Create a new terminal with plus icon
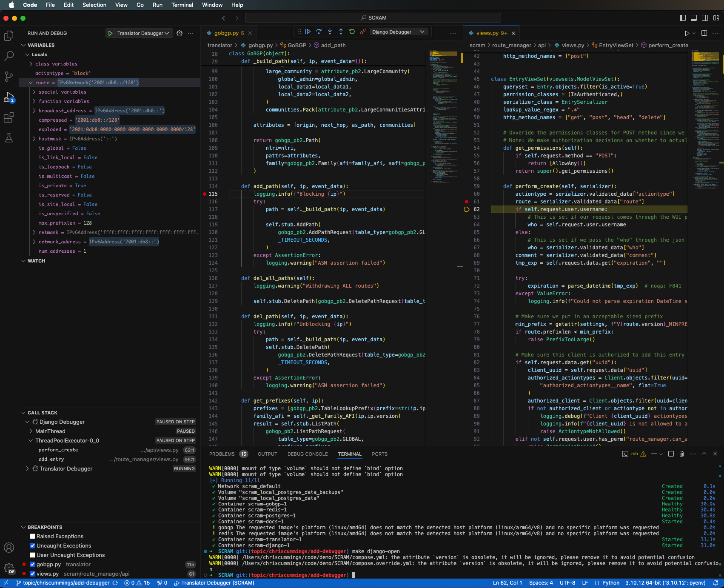The height and width of the screenshot is (588, 724). [654, 454]
